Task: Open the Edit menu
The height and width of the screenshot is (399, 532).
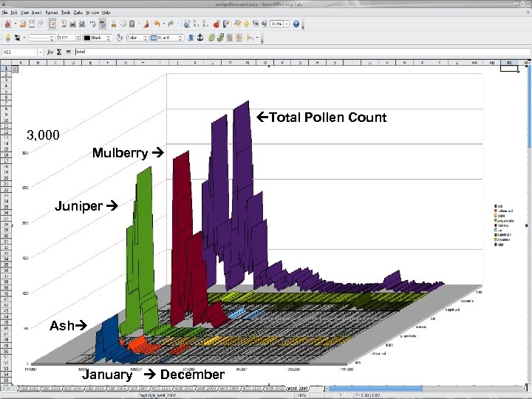Action: click(14, 13)
